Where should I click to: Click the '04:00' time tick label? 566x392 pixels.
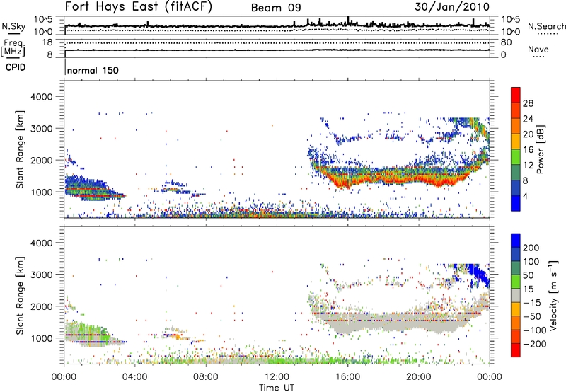pos(135,377)
